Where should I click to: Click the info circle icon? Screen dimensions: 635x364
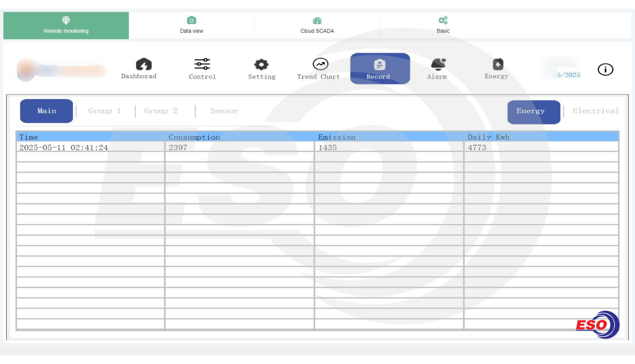click(605, 69)
